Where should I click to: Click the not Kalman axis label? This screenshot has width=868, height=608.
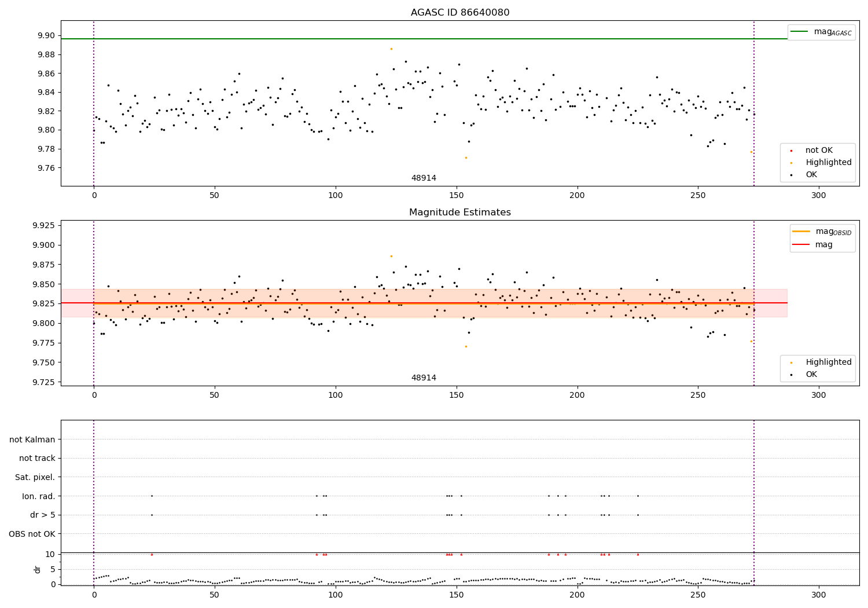32,440
